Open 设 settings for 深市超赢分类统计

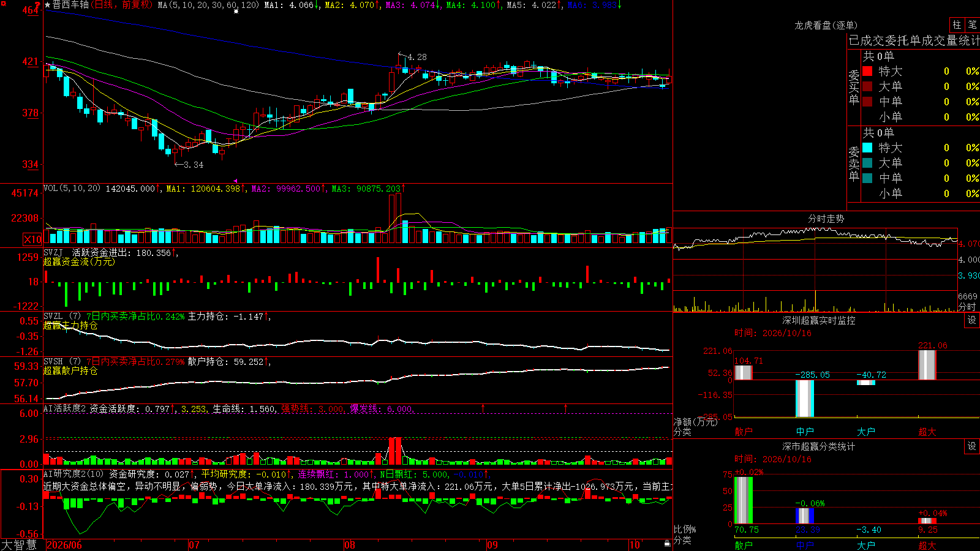972,446
